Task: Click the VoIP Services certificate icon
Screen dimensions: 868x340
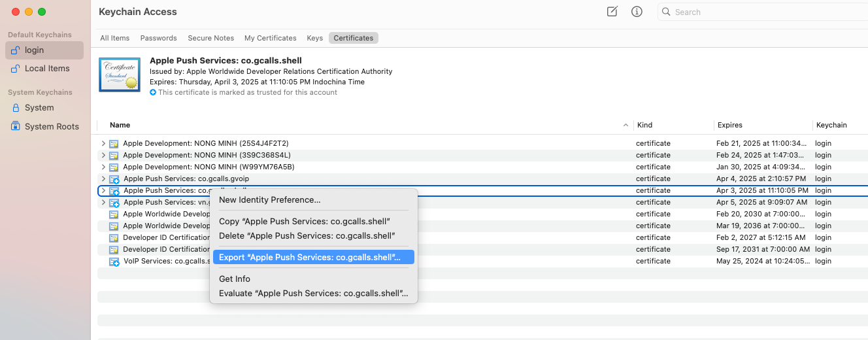Action: point(114,262)
